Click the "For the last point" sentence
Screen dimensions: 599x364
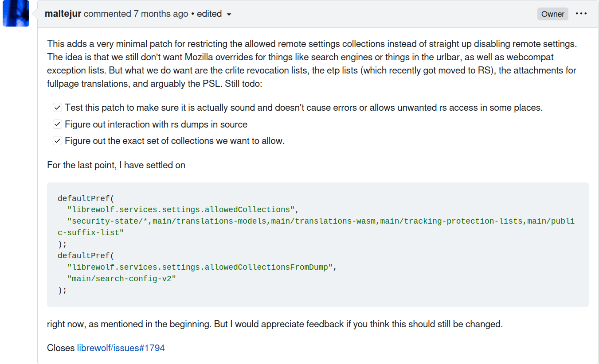tap(116, 165)
